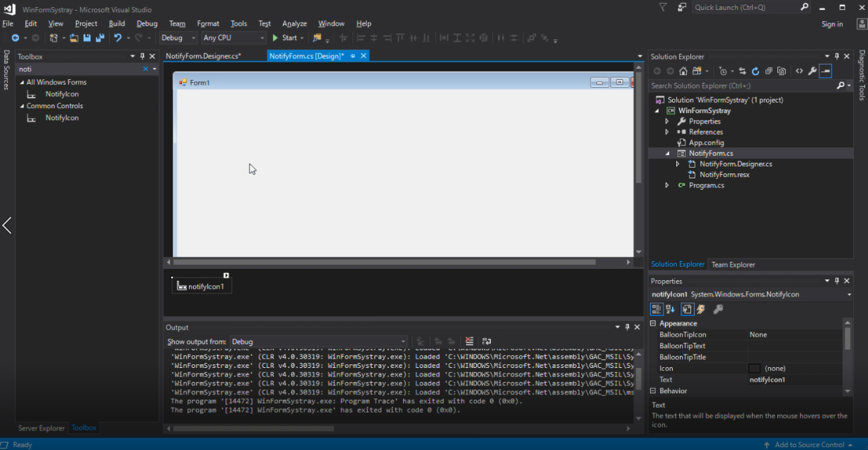Click the View Code icon in Solution Explorer
Image resolution: width=868 pixels, height=450 pixels.
click(x=799, y=71)
